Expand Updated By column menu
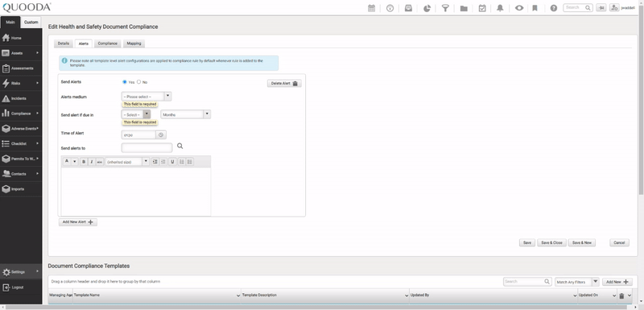Viewport: 644px width, 310px height. 575,296
